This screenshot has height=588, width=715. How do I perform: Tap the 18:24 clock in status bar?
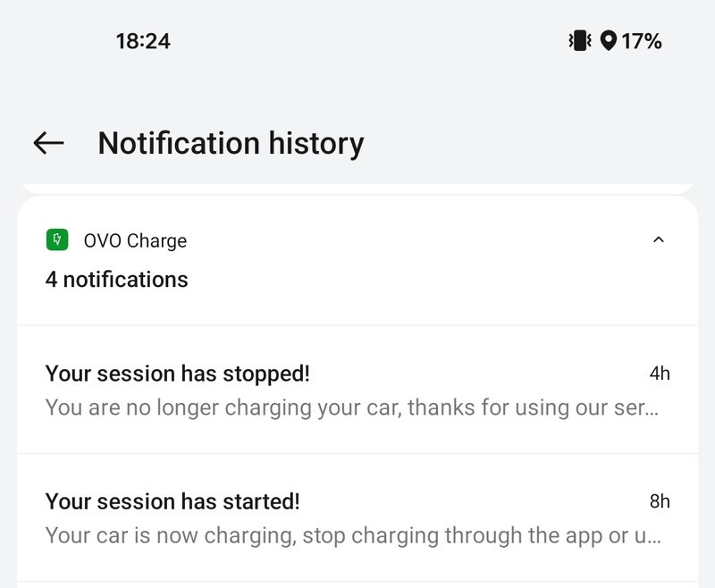(x=143, y=40)
